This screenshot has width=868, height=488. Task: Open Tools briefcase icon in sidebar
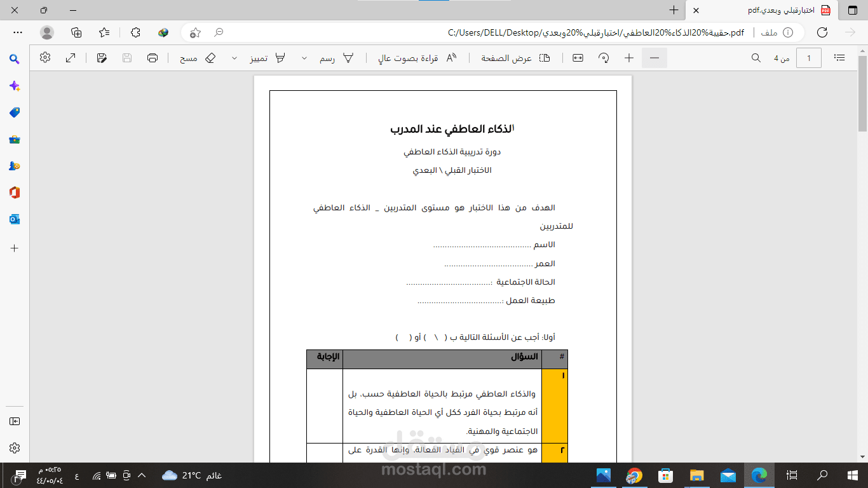15,139
